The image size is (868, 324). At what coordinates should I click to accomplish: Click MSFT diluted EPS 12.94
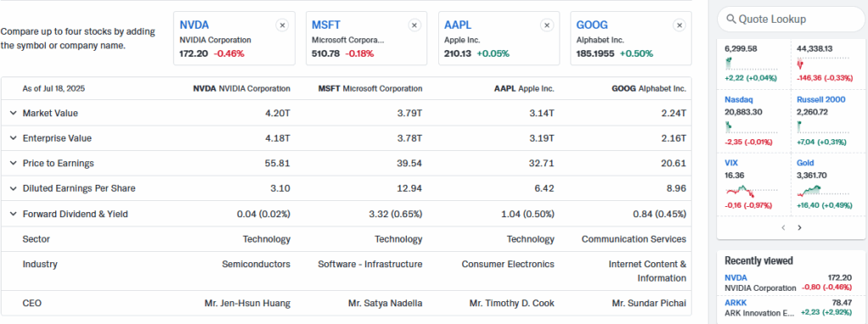(410, 188)
